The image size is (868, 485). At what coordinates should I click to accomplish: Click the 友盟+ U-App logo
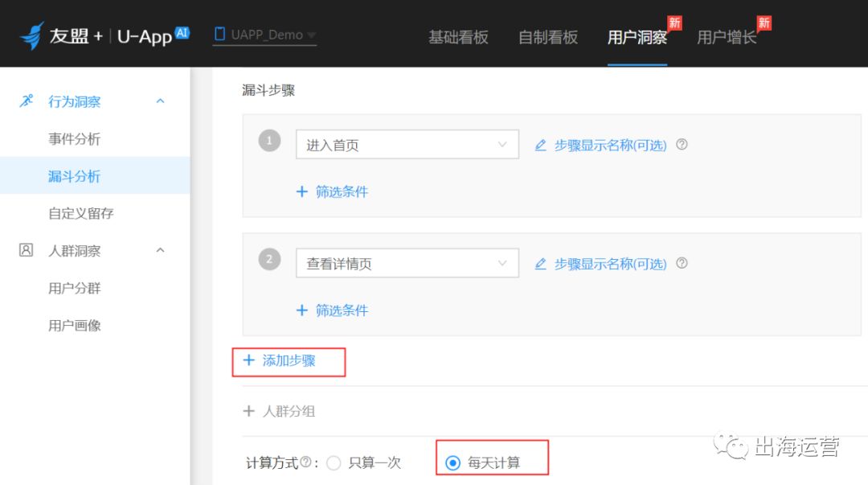point(104,35)
